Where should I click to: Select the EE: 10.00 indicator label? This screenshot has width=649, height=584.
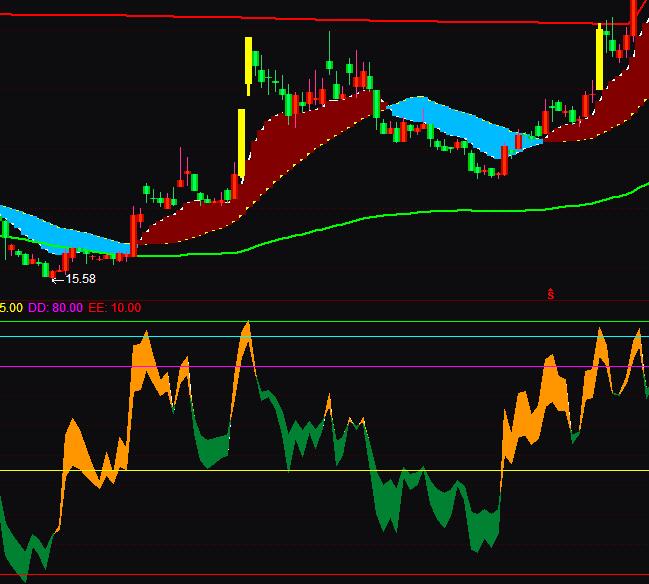pyautogui.click(x=115, y=308)
